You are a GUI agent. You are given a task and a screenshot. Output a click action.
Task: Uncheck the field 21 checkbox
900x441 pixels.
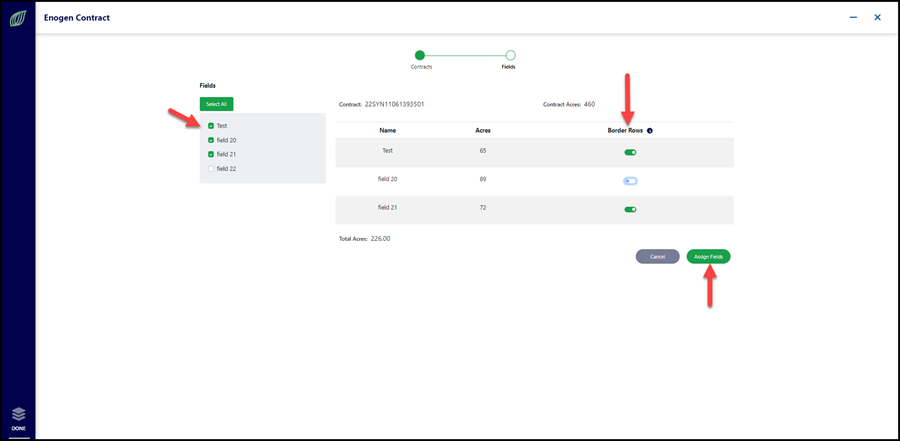pos(211,154)
